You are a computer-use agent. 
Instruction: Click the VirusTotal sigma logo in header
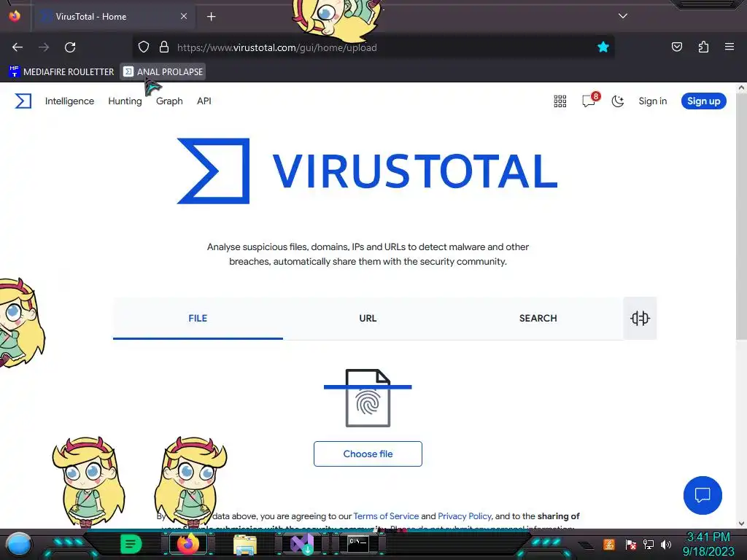23,101
